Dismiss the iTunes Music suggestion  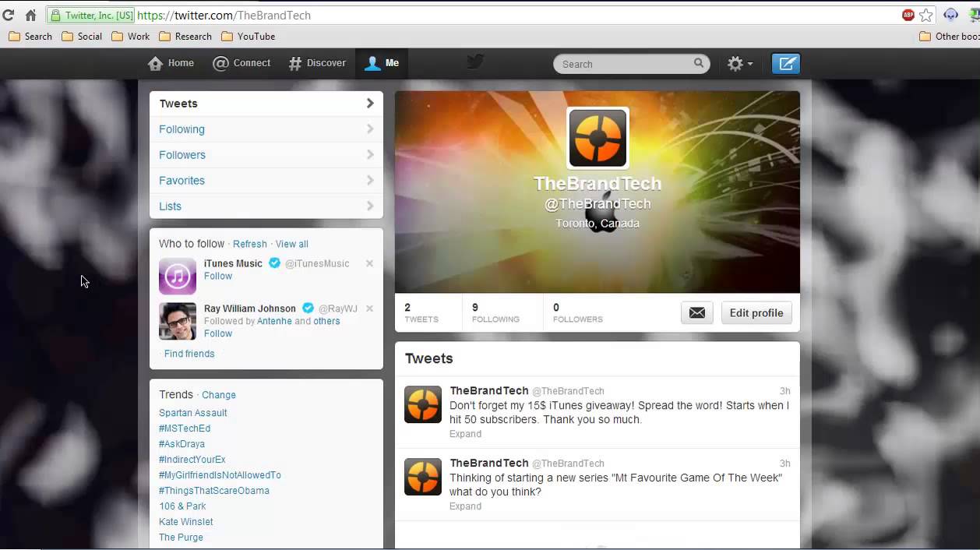click(369, 263)
